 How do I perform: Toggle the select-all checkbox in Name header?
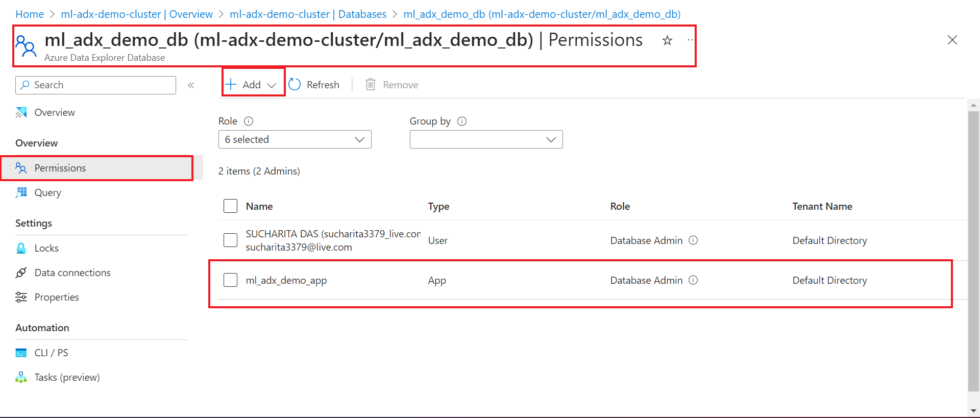click(231, 206)
